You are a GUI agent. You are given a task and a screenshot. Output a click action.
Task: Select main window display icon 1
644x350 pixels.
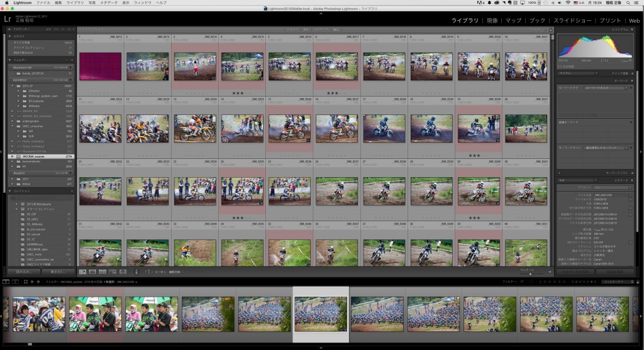tap(6, 282)
